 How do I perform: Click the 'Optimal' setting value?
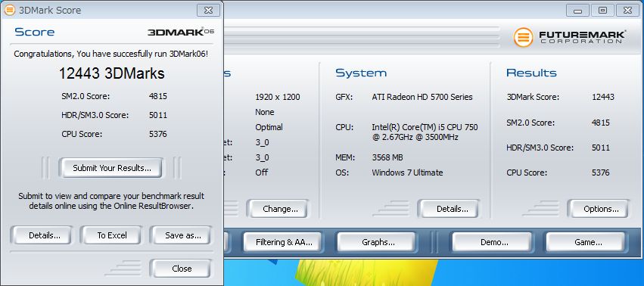(269, 127)
